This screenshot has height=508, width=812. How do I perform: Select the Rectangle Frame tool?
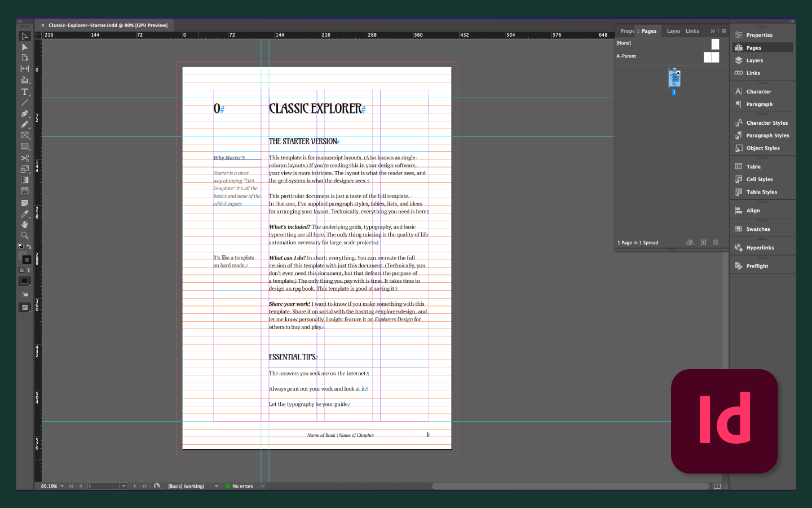click(25, 135)
